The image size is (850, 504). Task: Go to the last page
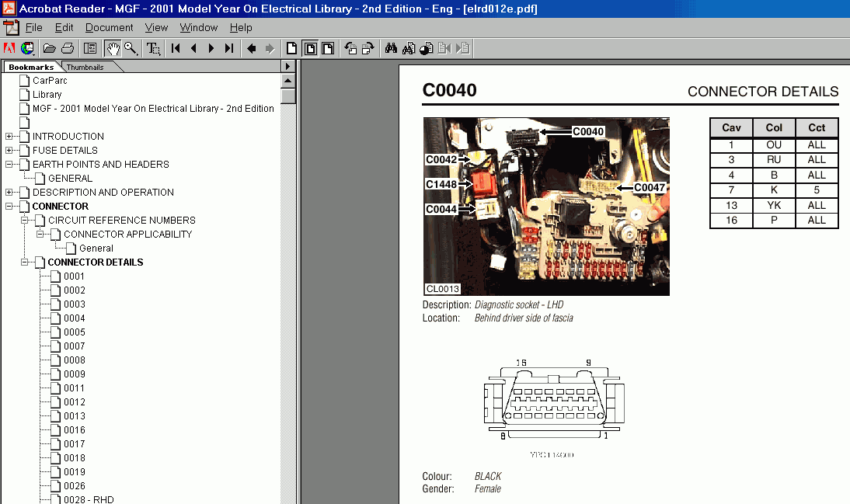(x=229, y=49)
